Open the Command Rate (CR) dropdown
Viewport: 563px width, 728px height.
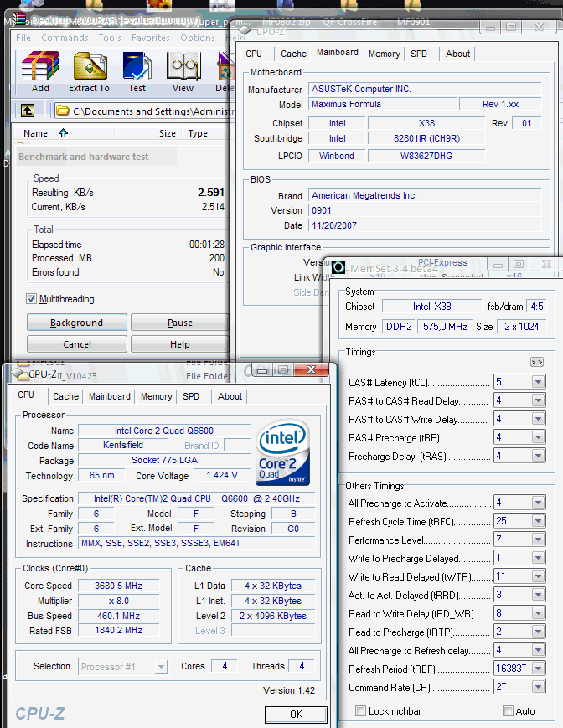point(538,687)
